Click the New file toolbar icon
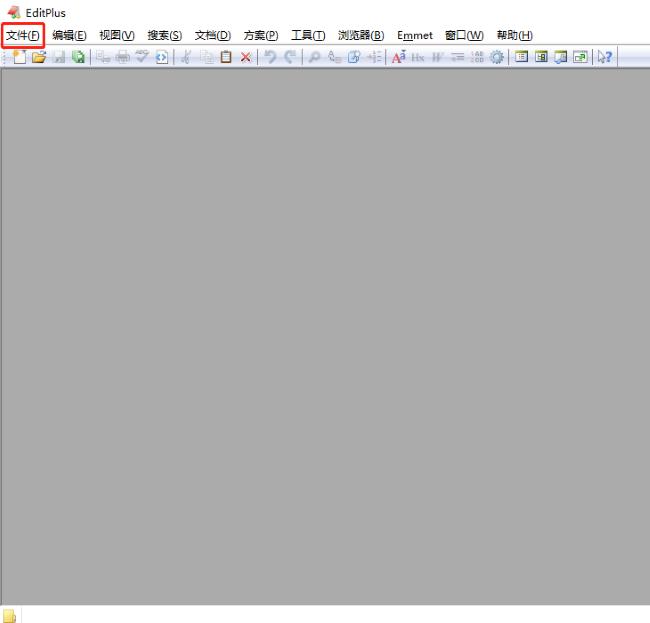Image resolution: width=650 pixels, height=623 pixels. [21, 57]
